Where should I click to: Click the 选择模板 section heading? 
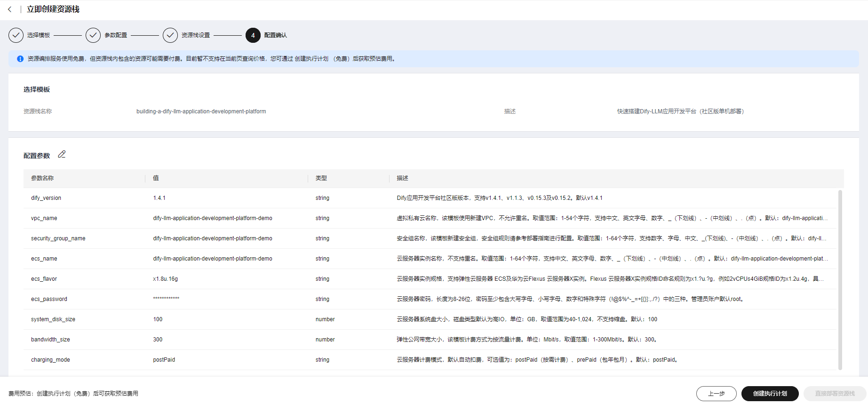[37, 89]
